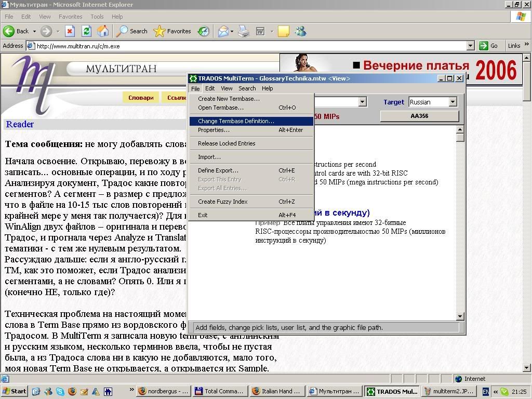Click the Back arrow icon in Internet Explorer
The image size is (532, 399).
tap(9, 31)
